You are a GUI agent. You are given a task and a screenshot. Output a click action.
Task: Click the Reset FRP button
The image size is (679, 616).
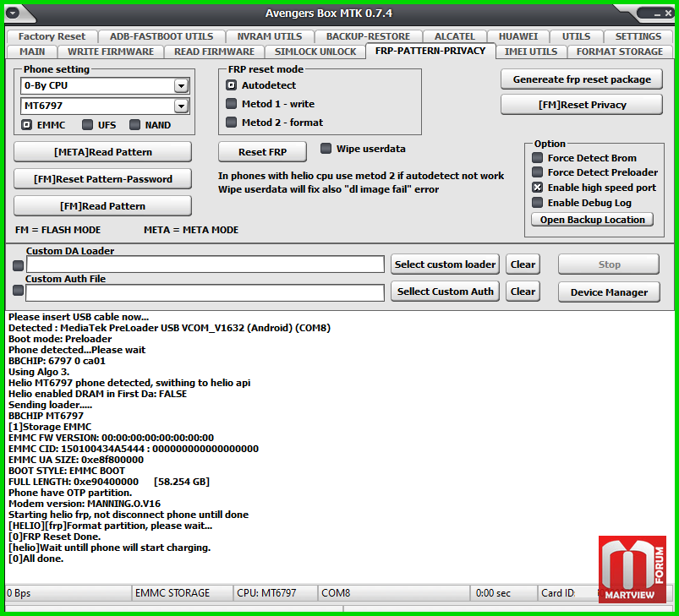(262, 152)
